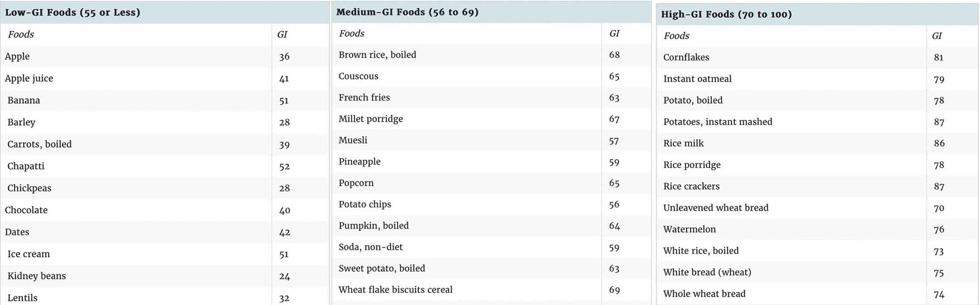This screenshot has width=980, height=305.
Task: Select the Medium-GI Foods table header
Action: (x=491, y=12)
